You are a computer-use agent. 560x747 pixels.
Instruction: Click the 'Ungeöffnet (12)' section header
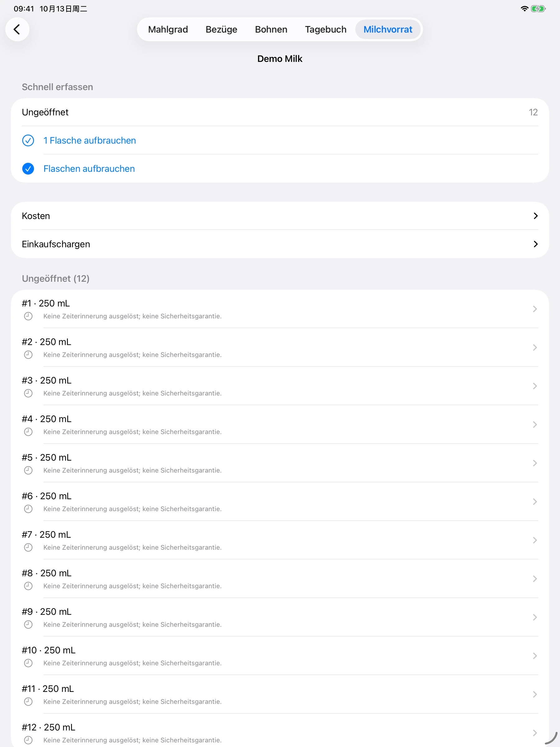click(x=56, y=279)
